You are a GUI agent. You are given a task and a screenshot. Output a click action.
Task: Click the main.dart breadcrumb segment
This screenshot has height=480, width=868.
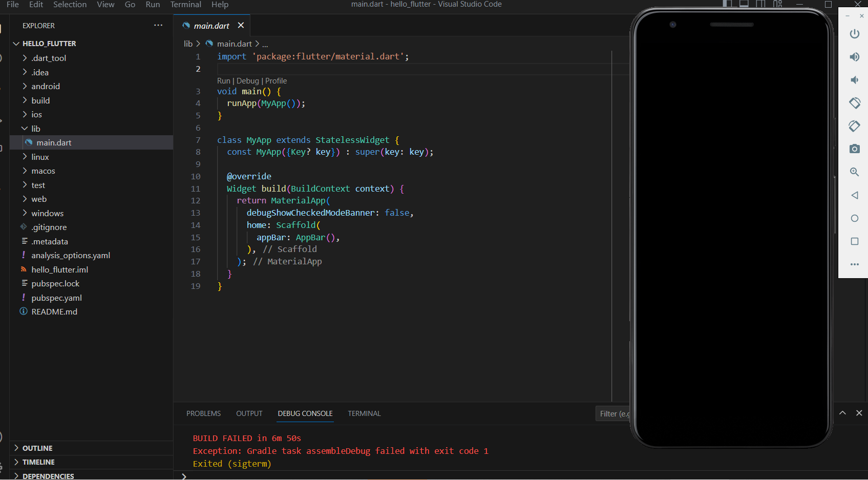pos(234,44)
